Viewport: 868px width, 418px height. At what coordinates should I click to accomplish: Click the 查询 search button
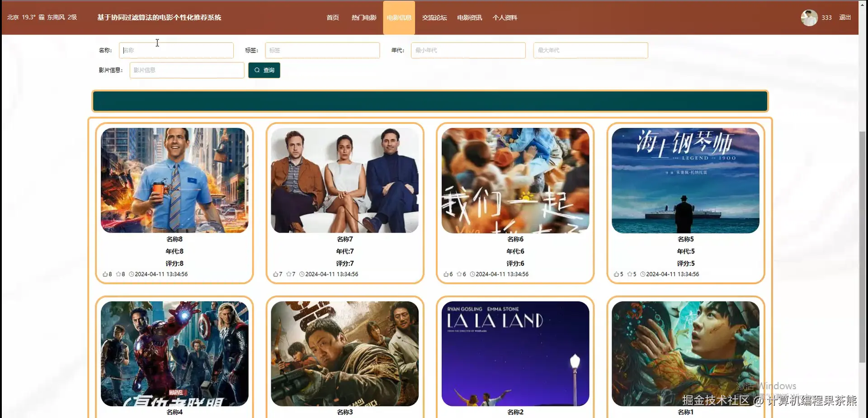[264, 70]
